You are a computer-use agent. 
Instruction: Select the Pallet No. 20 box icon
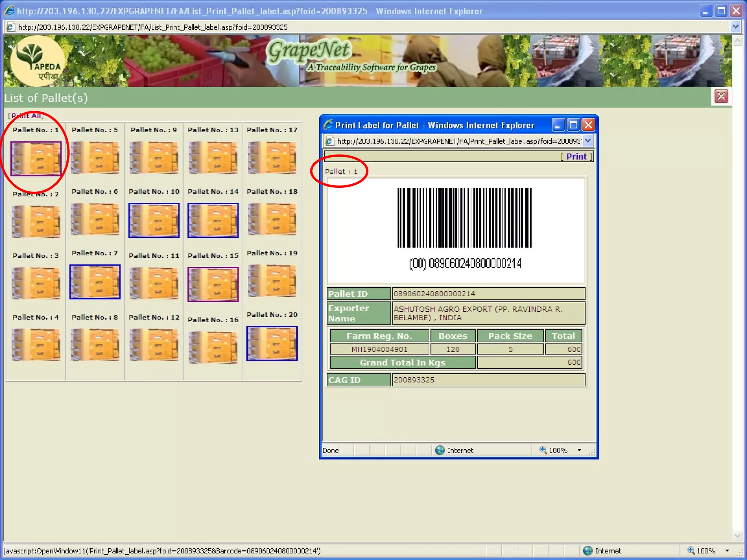(x=272, y=343)
